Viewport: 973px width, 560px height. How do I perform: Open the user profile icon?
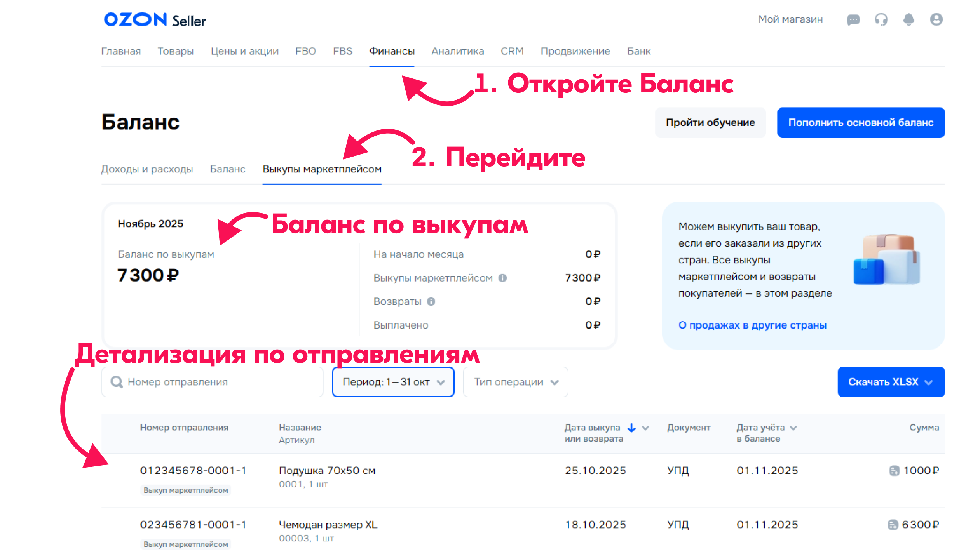[936, 19]
